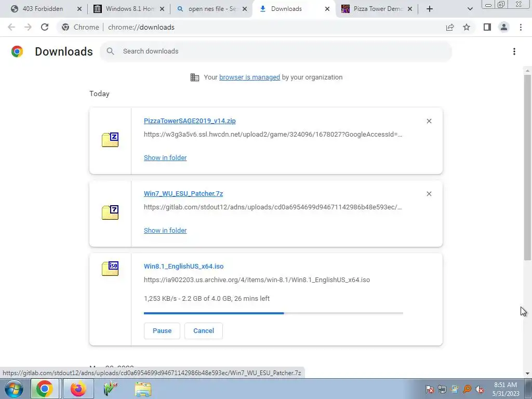532x399 pixels.
Task: Select the Downloads tab
Action: point(286,9)
